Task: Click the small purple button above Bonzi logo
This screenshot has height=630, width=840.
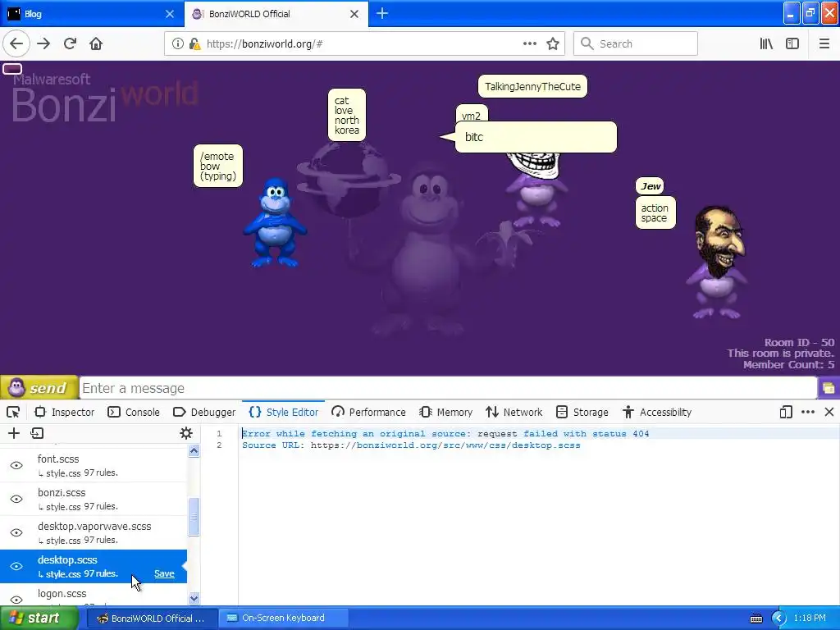Action: 12,69
